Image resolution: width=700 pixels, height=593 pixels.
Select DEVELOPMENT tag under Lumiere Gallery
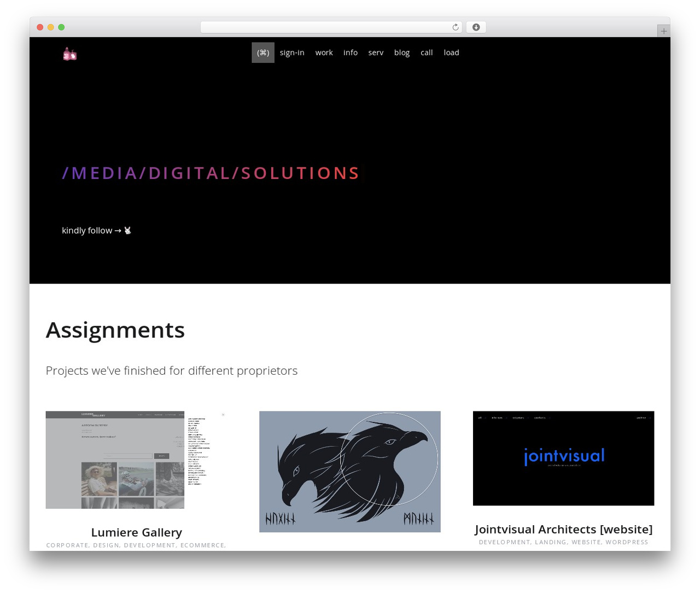click(x=150, y=545)
